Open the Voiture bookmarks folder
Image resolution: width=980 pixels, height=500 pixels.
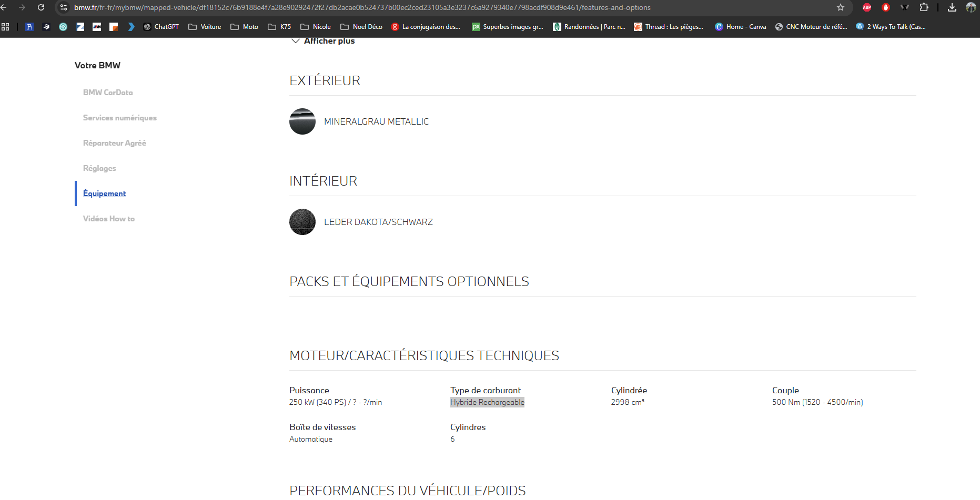click(205, 27)
